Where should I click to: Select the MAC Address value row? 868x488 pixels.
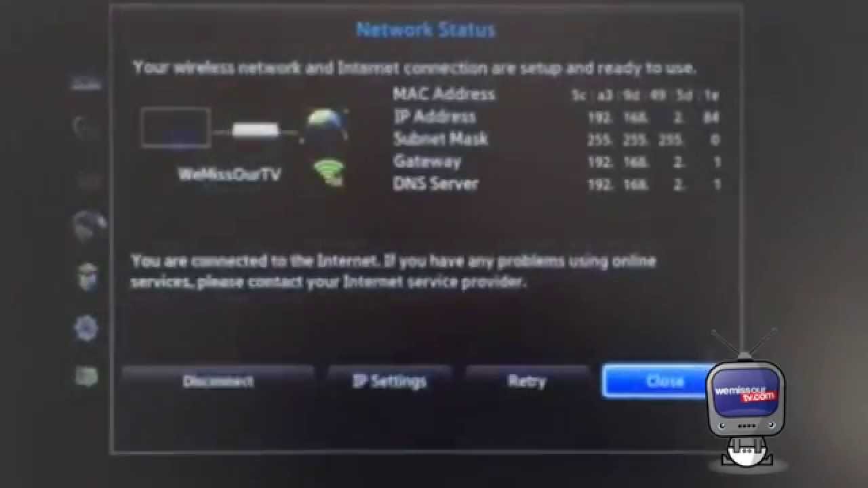(556, 95)
